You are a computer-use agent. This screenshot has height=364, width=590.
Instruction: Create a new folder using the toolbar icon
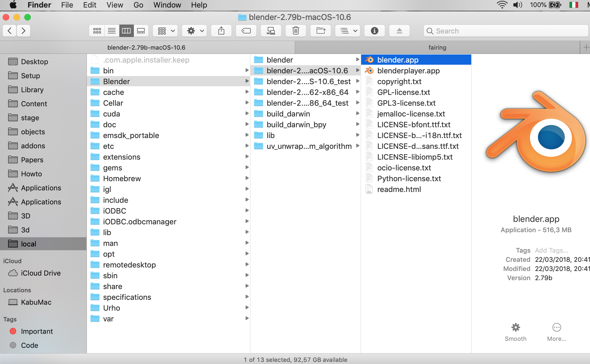pos(321,31)
